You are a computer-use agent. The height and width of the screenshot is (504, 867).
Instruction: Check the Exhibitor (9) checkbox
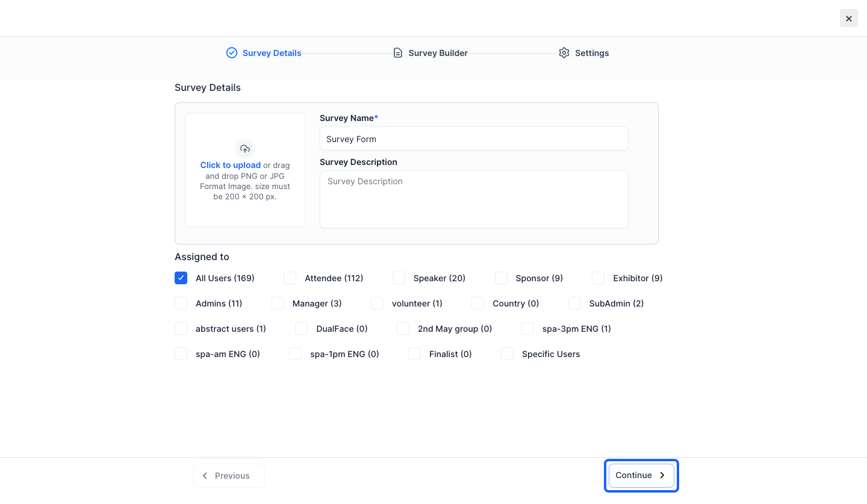coord(598,278)
